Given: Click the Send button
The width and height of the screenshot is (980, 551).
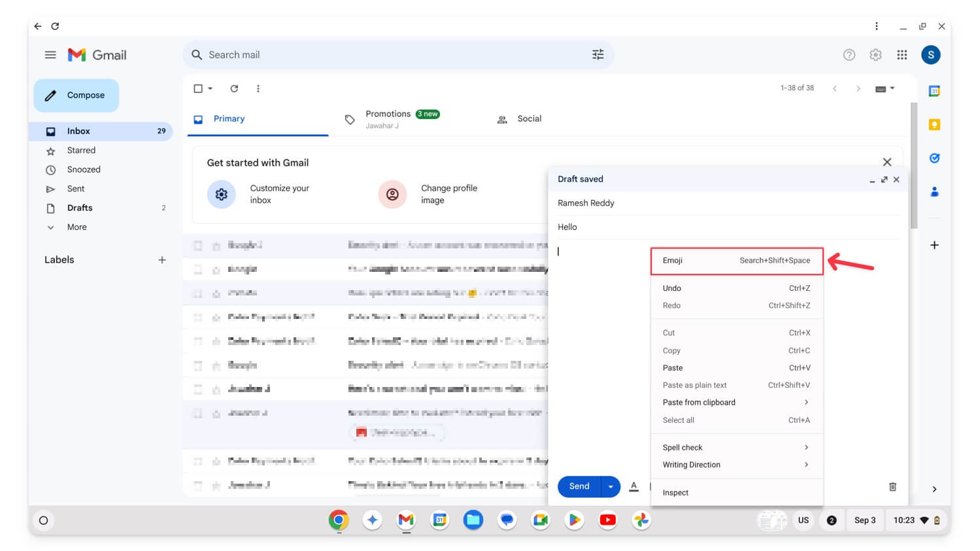Looking at the screenshot, I should click(x=579, y=486).
